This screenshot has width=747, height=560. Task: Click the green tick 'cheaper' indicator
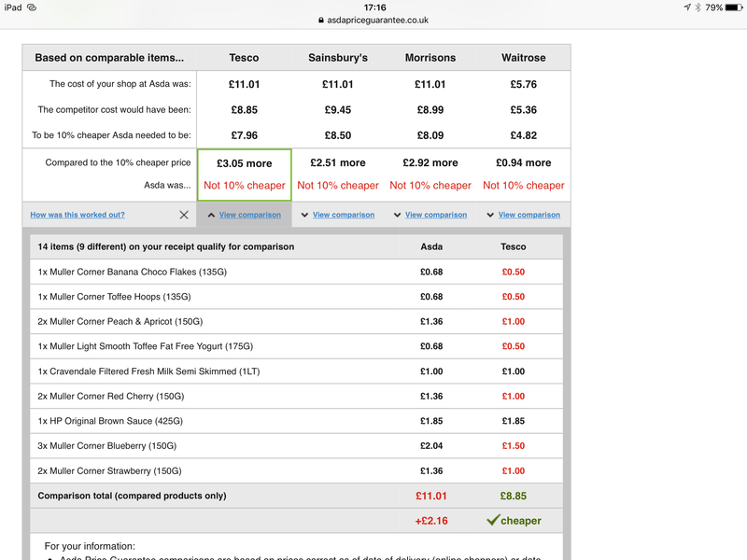[x=514, y=520]
